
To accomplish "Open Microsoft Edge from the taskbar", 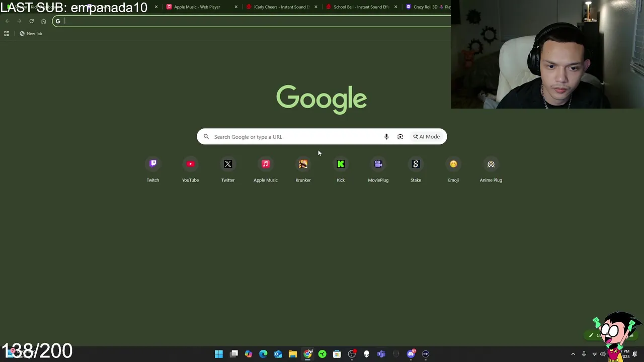I will [263, 354].
